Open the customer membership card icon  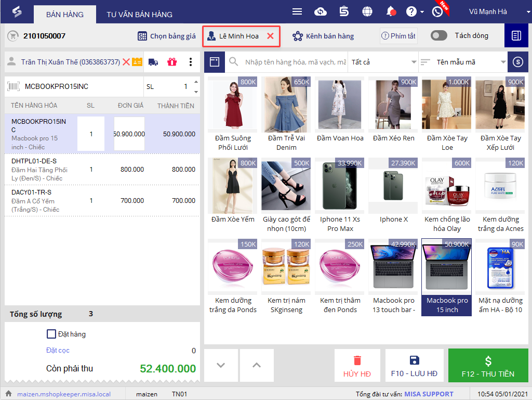pos(137,62)
